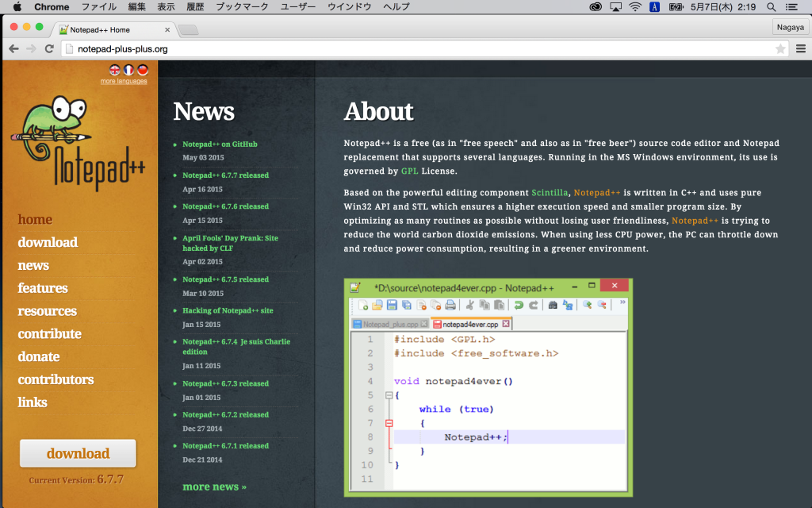Open the ウインドウ menu
This screenshot has width=812, height=508.
tap(350, 6)
